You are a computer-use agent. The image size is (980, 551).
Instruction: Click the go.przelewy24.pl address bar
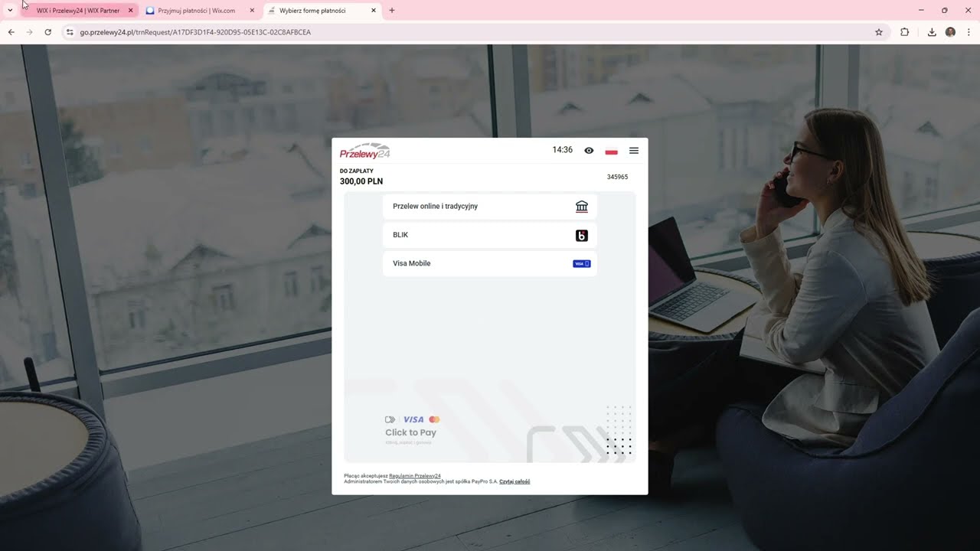click(475, 32)
